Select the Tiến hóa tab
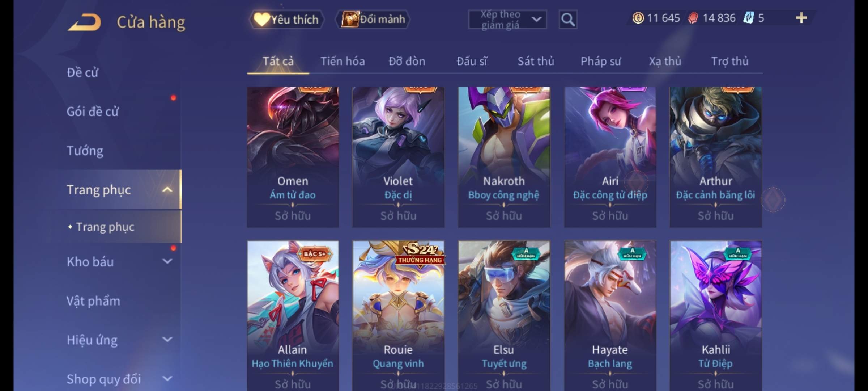 pyautogui.click(x=342, y=62)
